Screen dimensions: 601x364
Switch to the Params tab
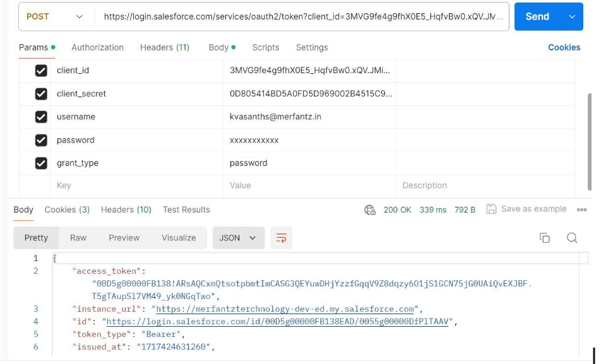point(37,47)
